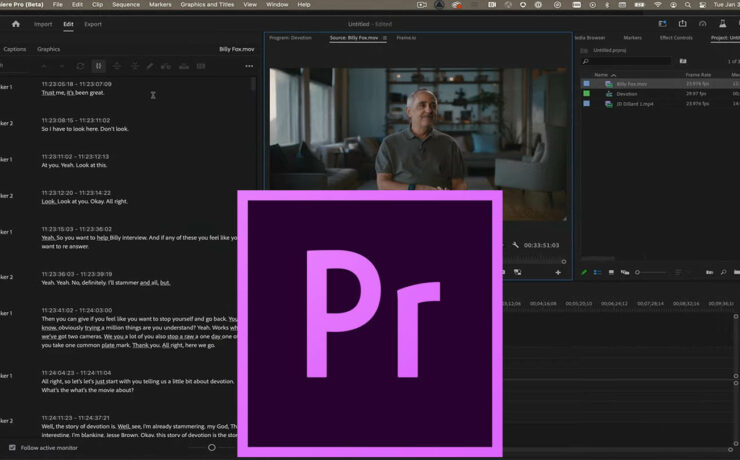Viewport: 740px width, 460px height.
Task: Click the transcript panel vertical scrollbar
Action: tap(253, 84)
